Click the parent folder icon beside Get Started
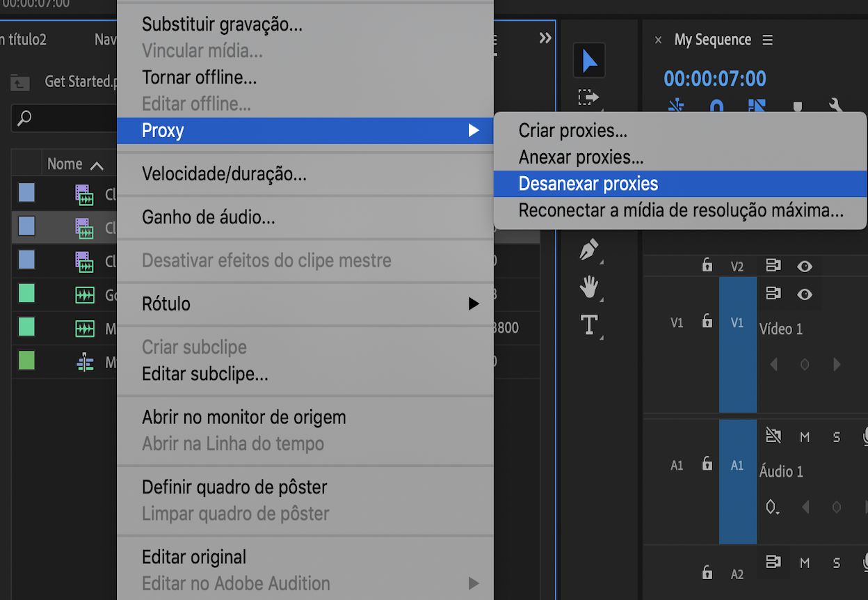This screenshot has height=600, width=868. [20, 83]
